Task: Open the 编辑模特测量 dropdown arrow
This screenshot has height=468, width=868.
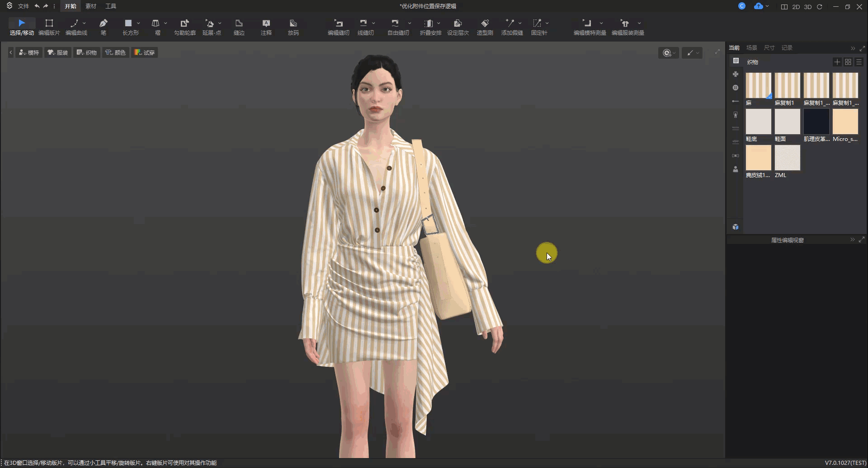Action: click(x=601, y=23)
